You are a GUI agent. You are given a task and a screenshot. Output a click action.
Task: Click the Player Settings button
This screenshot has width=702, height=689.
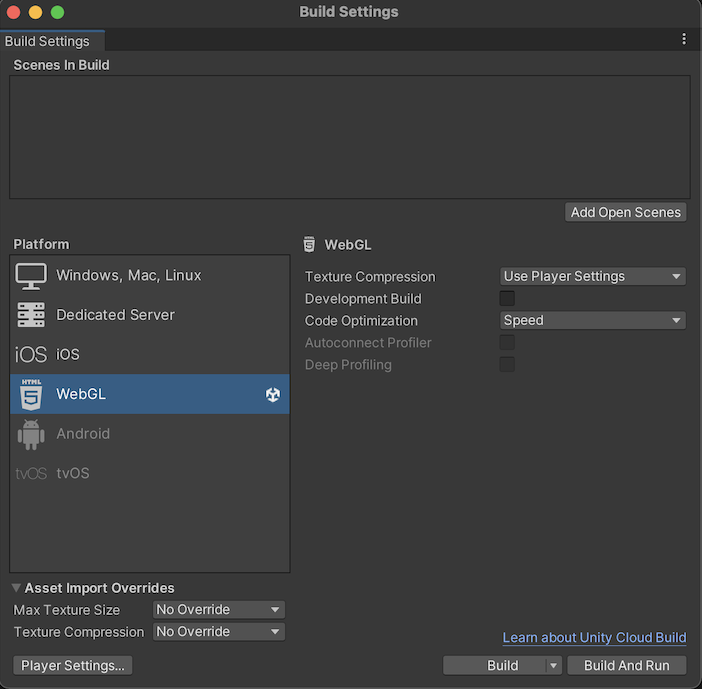click(x=73, y=666)
